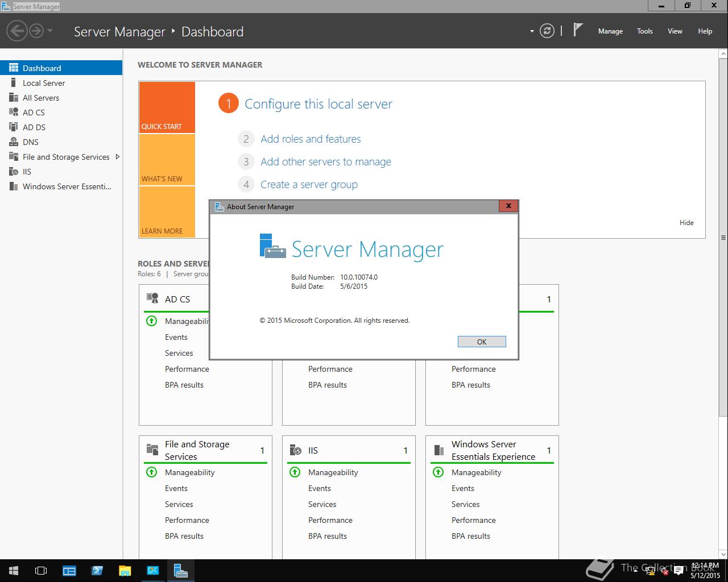Select the WHAT'S NEW tile
Image resolution: width=728 pixels, height=582 pixels.
click(x=167, y=160)
